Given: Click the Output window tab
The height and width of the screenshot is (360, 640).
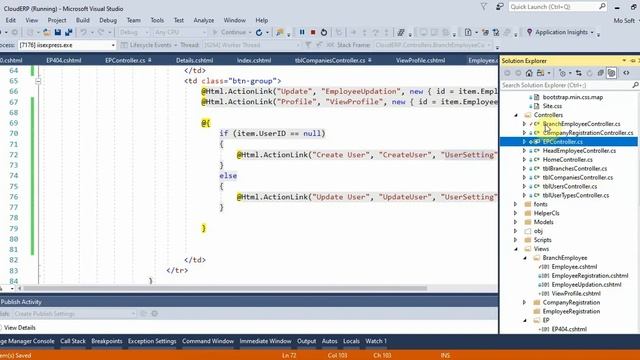Looking at the screenshot, I should pyautogui.click(x=307, y=341).
